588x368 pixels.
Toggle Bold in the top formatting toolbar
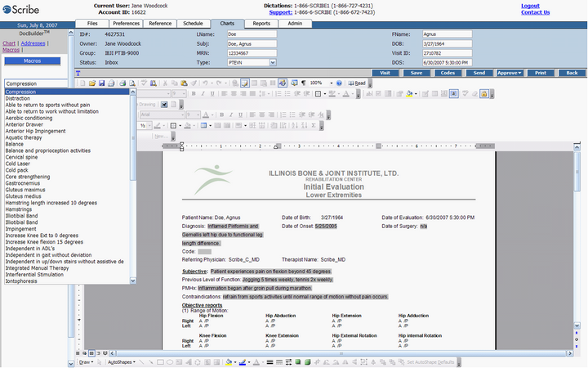(x=194, y=93)
